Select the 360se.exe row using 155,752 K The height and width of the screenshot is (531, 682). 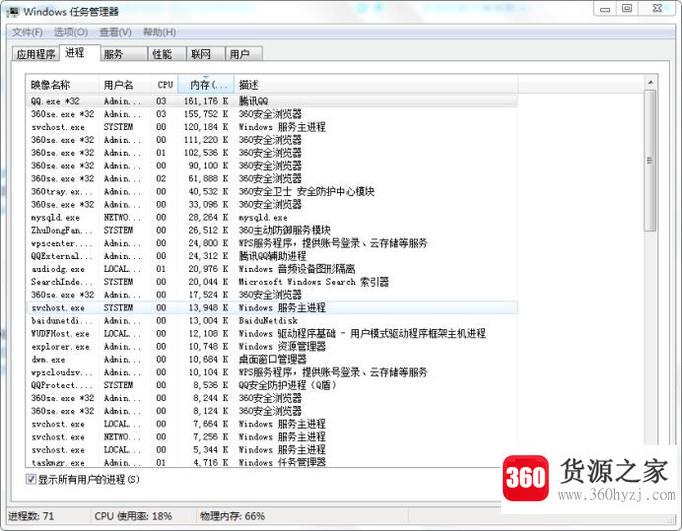point(272,114)
